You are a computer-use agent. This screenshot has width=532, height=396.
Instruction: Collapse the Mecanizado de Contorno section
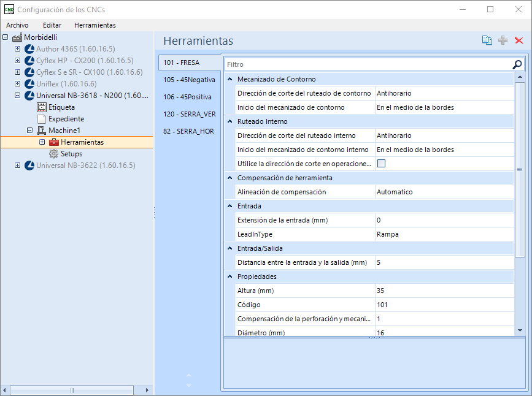tap(230, 79)
